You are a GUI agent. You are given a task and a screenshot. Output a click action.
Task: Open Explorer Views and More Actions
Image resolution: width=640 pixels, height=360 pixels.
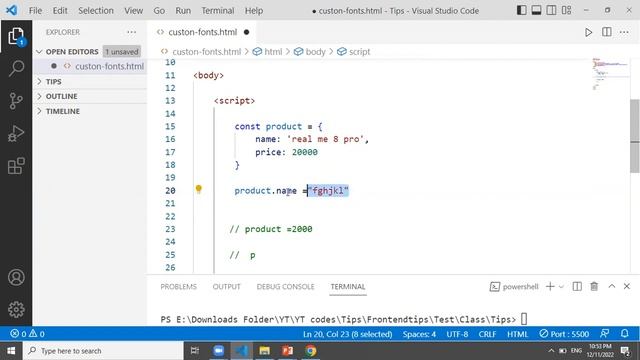click(x=131, y=32)
